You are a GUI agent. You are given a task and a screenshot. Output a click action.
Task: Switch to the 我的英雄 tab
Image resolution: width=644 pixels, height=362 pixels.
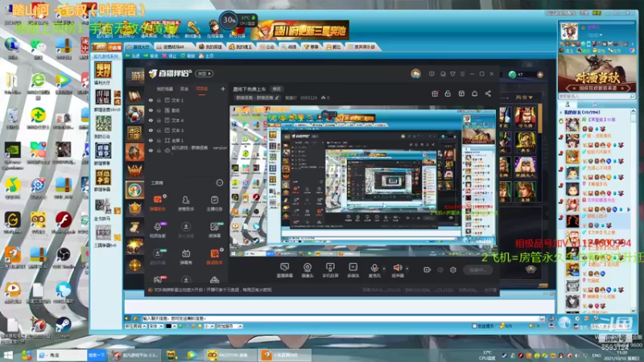[210, 47]
